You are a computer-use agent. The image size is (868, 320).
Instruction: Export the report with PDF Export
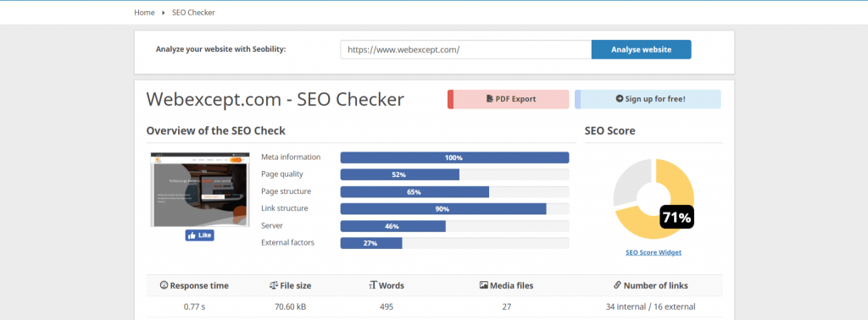[509, 99]
